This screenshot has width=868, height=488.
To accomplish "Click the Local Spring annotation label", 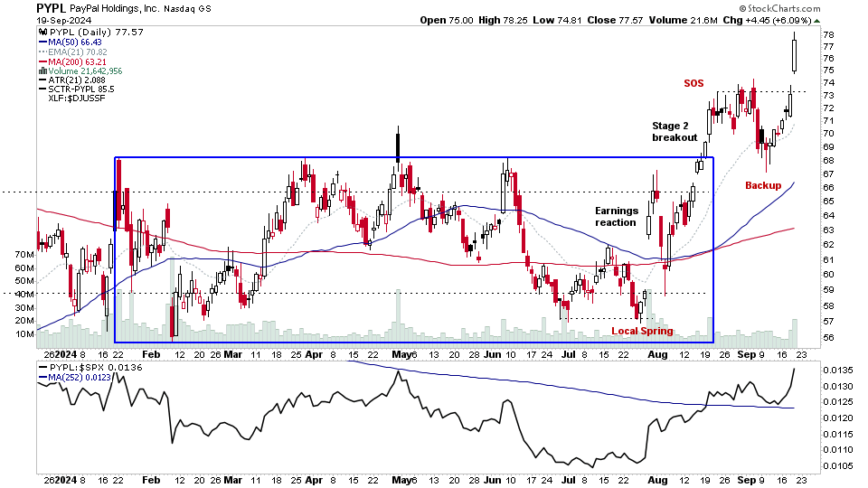I will point(642,331).
